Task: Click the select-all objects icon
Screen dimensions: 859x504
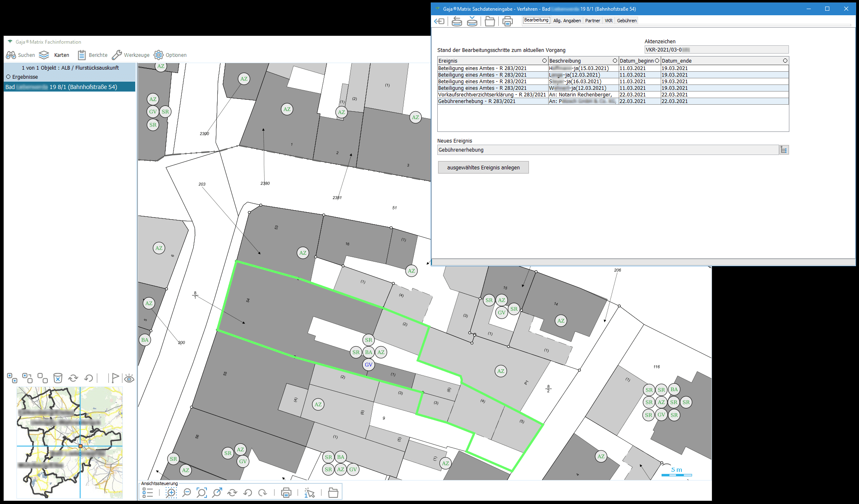Action: coord(12,378)
